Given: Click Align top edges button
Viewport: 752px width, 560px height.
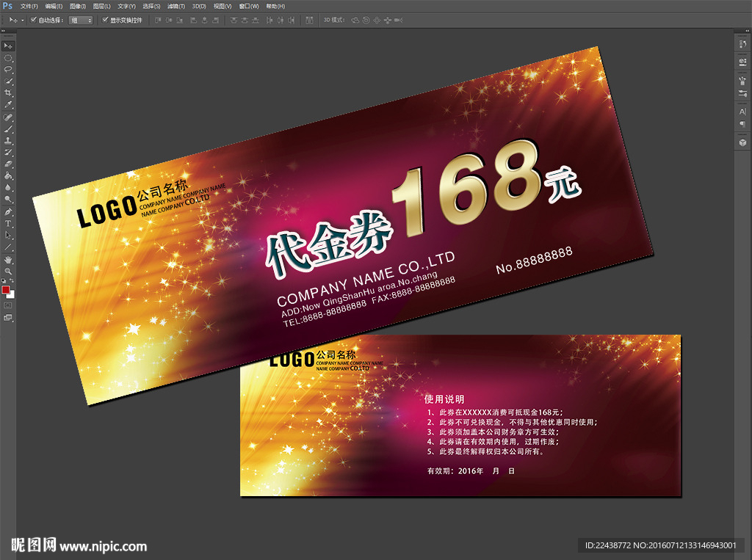Looking at the screenshot, I should pos(158,20).
